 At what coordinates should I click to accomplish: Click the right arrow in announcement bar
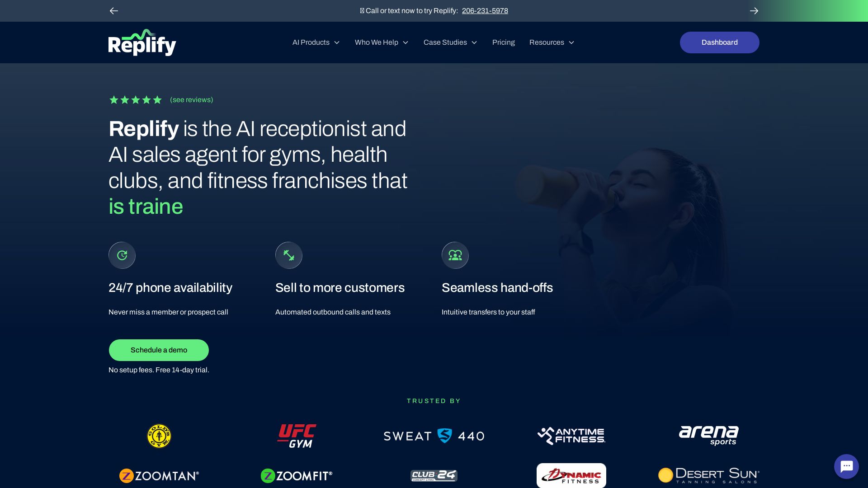coord(754,11)
